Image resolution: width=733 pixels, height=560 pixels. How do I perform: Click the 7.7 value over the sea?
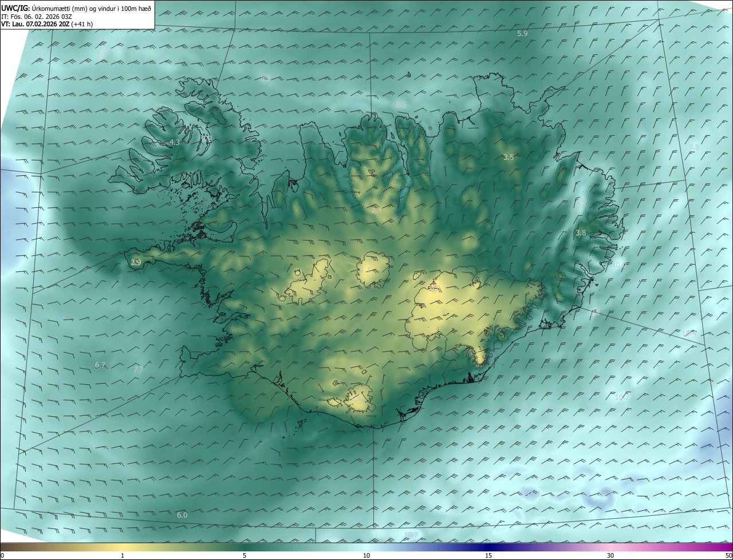(x=138, y=369)
